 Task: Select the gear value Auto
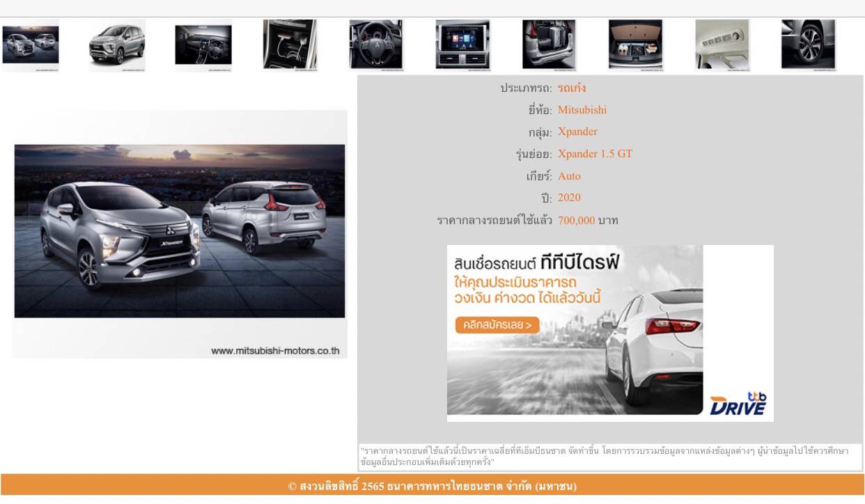click(x=569, y=176)
